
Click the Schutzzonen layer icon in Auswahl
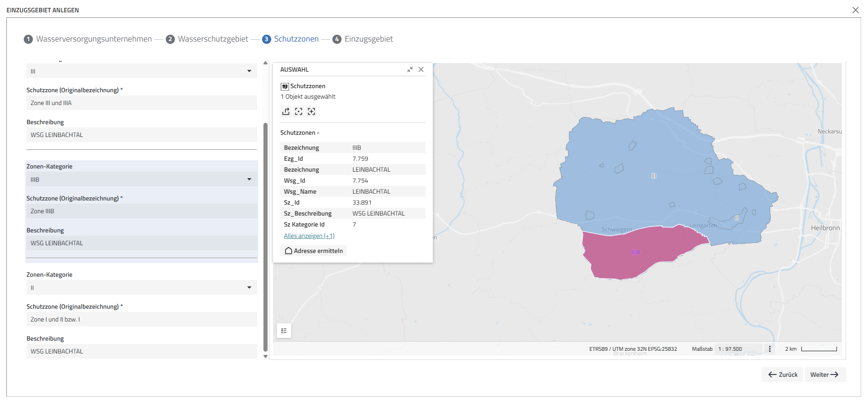pyautogui.click(x=285, y=86)
